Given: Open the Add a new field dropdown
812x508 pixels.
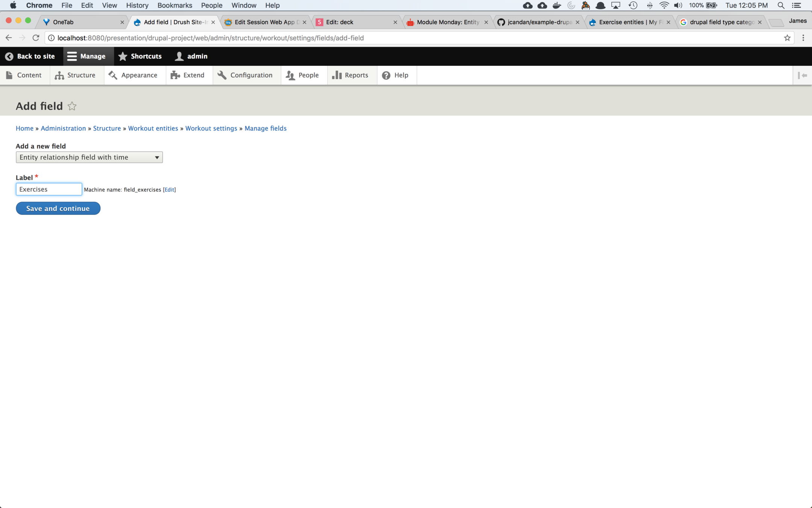Looking at the screenshot, I should tap(89, 157).
